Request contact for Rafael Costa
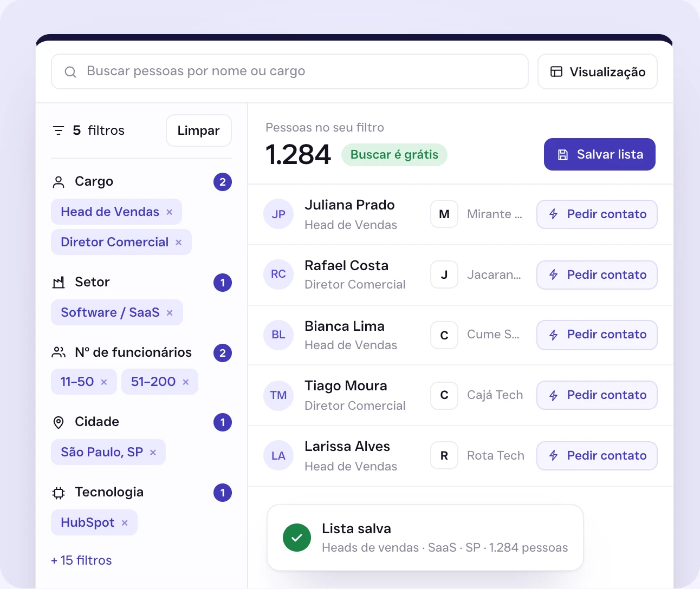Image resolution: width=700 pixels, height=589 pixels. point(597,275)
